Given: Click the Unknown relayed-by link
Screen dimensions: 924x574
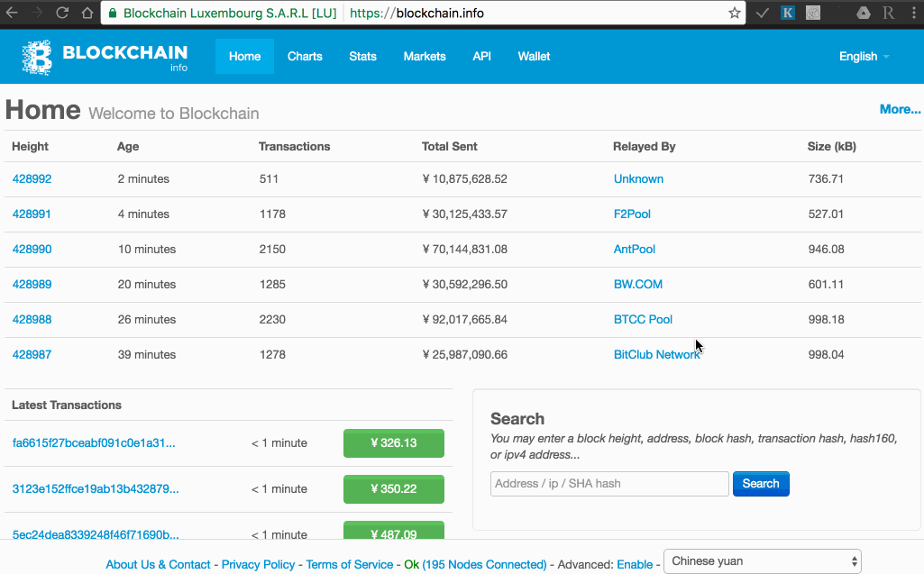Looking at the screenshot, I should (x=638, y=179).
